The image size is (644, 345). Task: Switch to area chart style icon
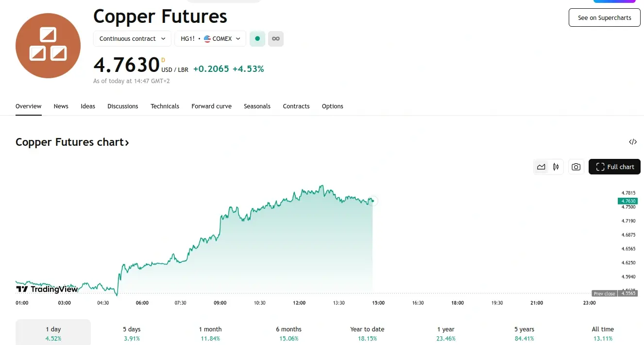tap(541, 167)
